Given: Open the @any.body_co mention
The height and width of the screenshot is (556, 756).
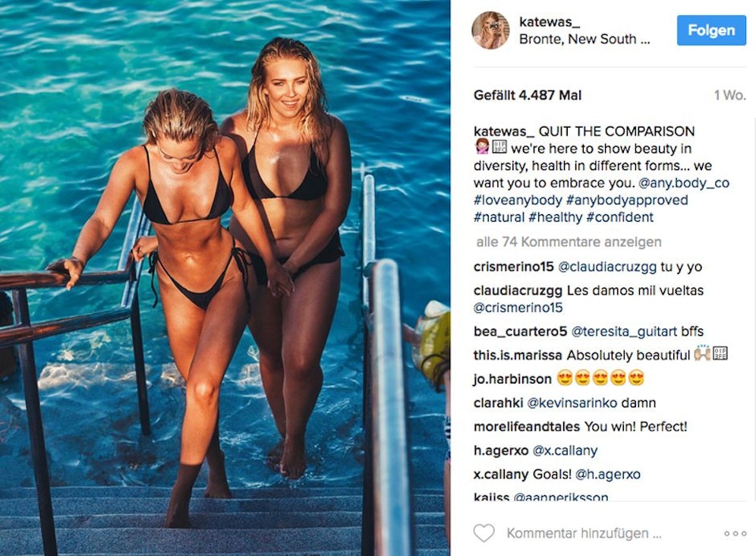Looking at the screenshot, I should tap(684, 183).
